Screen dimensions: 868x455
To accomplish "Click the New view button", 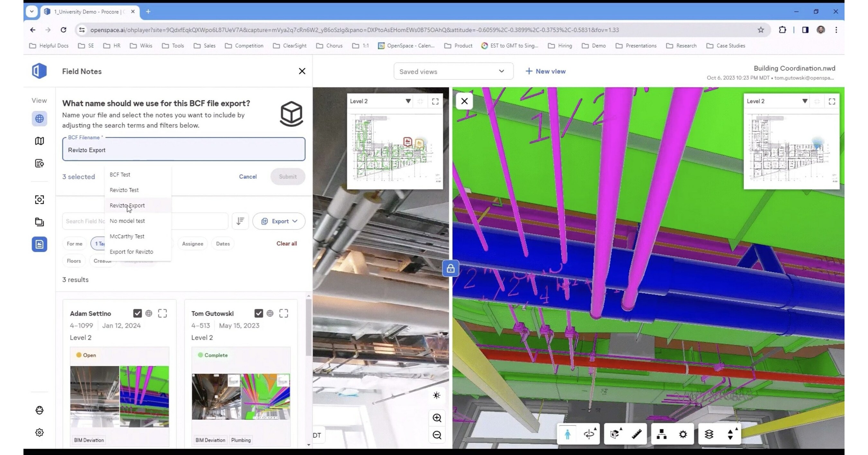I will point(545,71).
